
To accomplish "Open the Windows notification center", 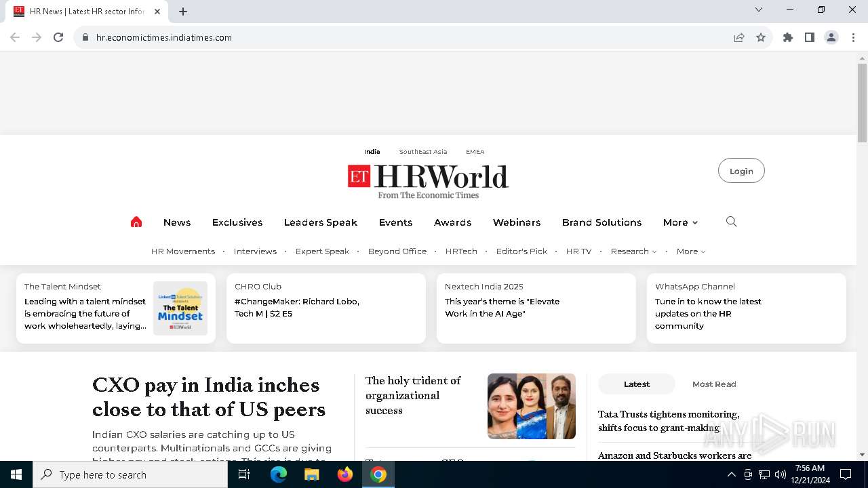I will click(846, 474).
